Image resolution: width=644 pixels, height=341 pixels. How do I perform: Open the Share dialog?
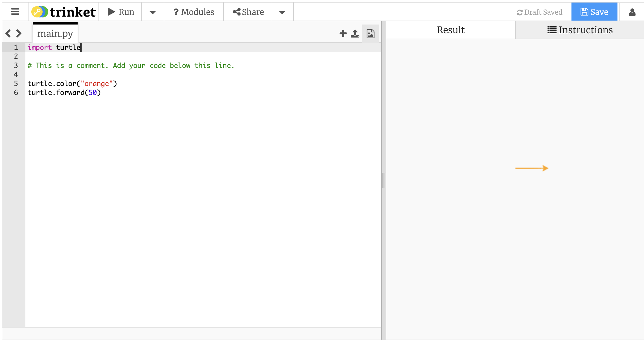click(248, 12)
